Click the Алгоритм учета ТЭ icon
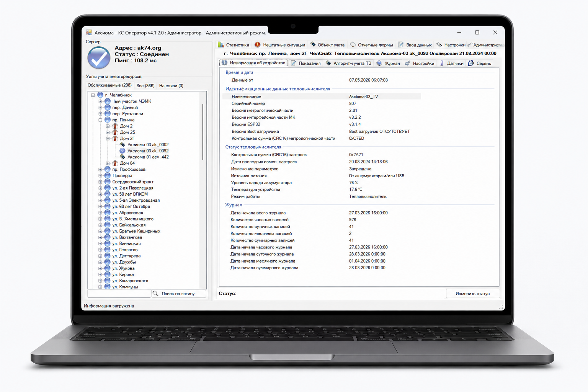Image resolution: width=588 pixels, height=392 pixels. pyautogui.click(x=328, y=63)
